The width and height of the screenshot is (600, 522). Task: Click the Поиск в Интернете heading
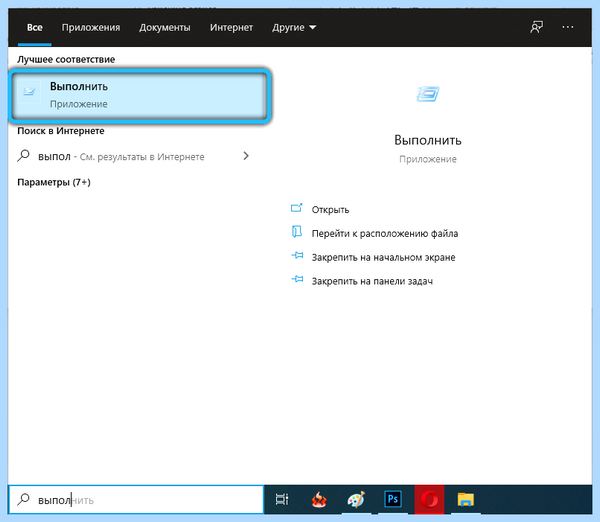click(x=60, y=131)
